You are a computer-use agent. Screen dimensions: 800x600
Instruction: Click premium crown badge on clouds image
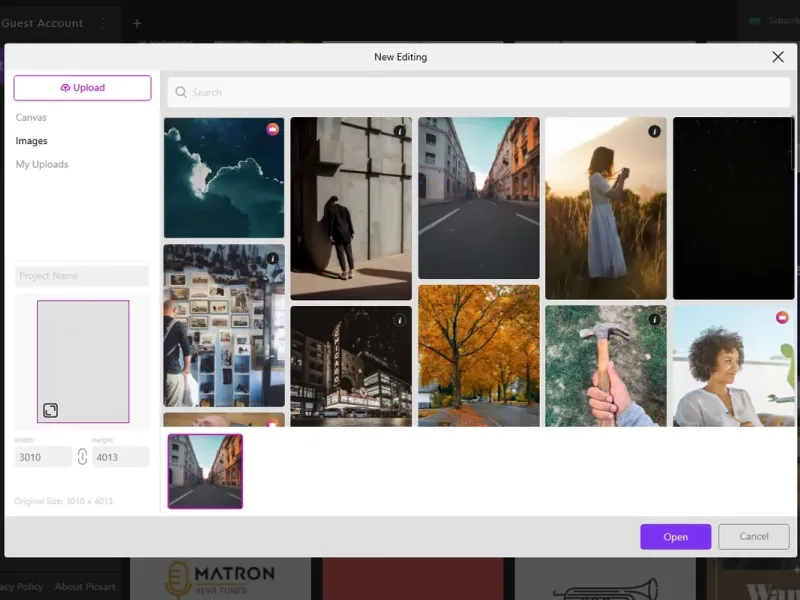[272, 129]
